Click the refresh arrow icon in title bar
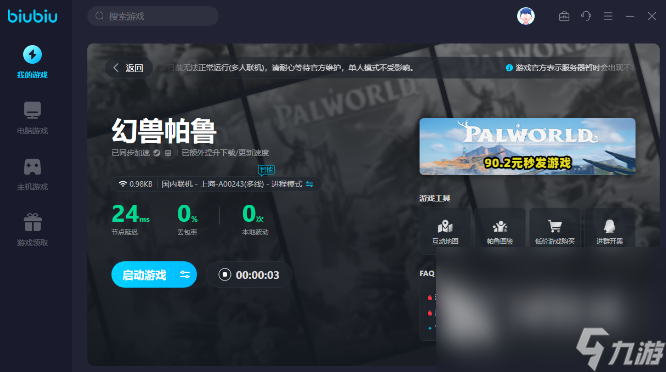The width and height of the screenshot is (666, 372). pyautogui.click(x=586, y=16)
